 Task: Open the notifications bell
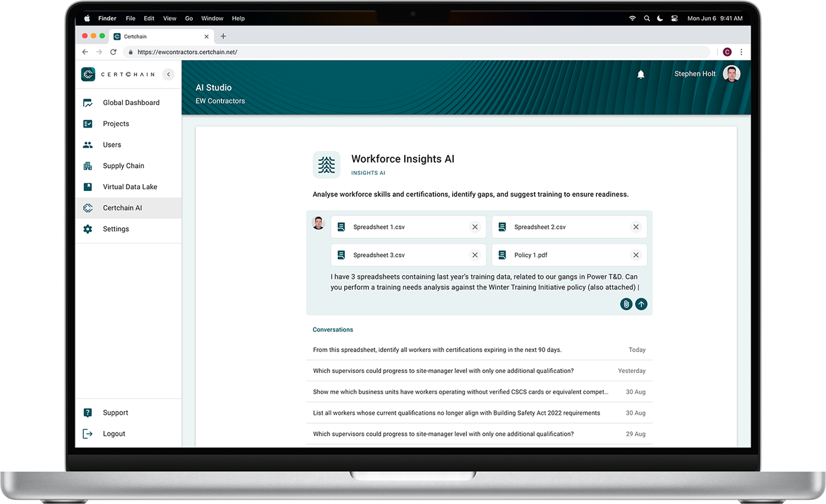pyautogui.click(x=641, y=74)
